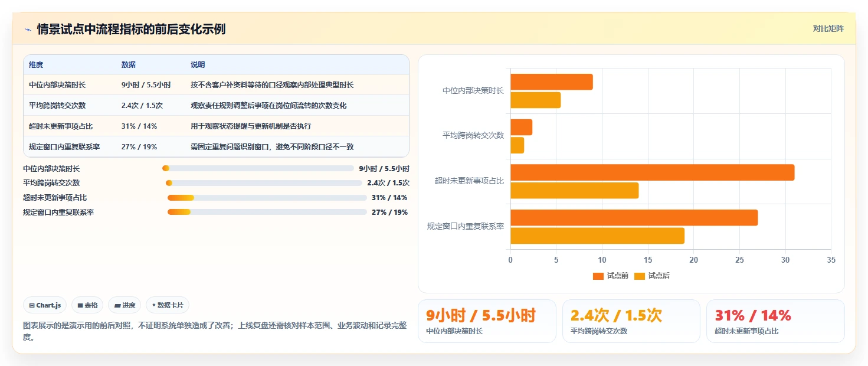Click the 规定窗口内重复联系率 progress bar
Screen dimensions: 868x366
click(x=267, y=212)
